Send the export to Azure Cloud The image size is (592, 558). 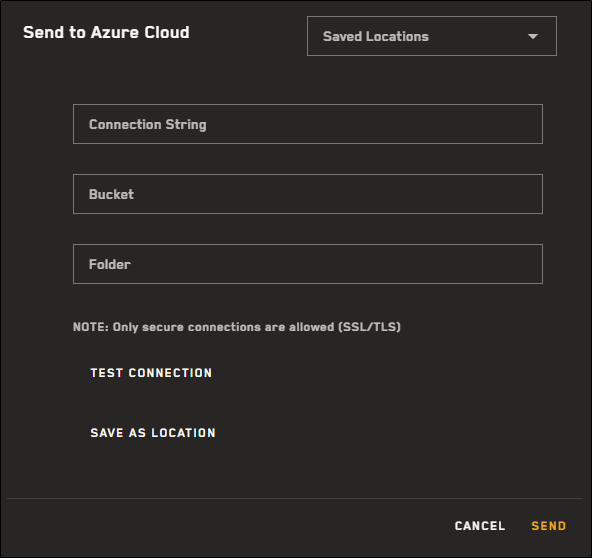click(549, 526)
